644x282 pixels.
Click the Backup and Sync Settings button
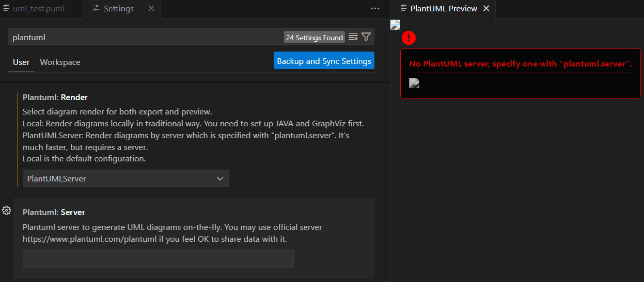pos(324,61)
